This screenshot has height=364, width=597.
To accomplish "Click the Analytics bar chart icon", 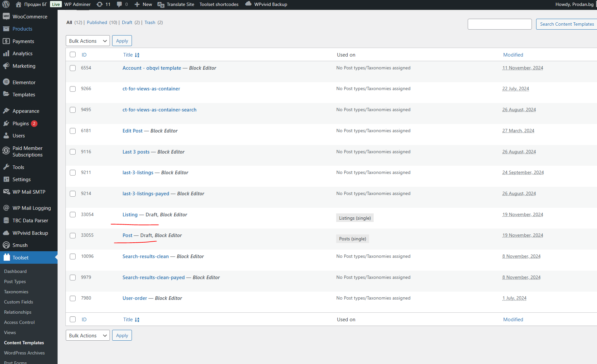I will pos(6,53).
